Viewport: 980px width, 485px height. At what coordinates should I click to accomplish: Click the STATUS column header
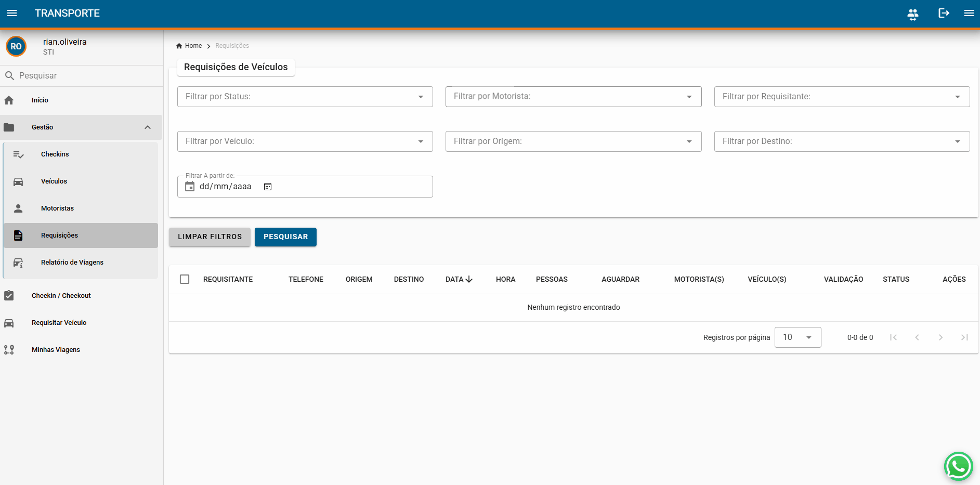pyautogui.click(x=896, y=279)
